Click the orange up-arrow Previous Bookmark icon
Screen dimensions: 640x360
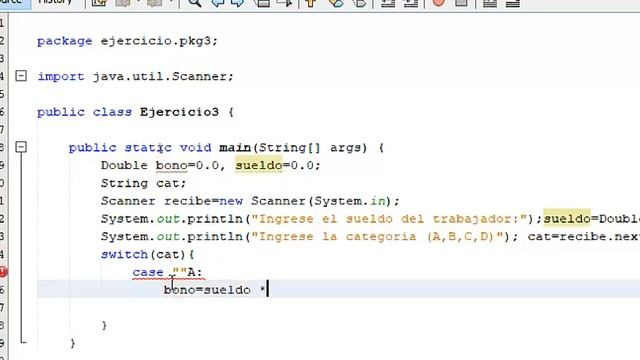point(311,3)
